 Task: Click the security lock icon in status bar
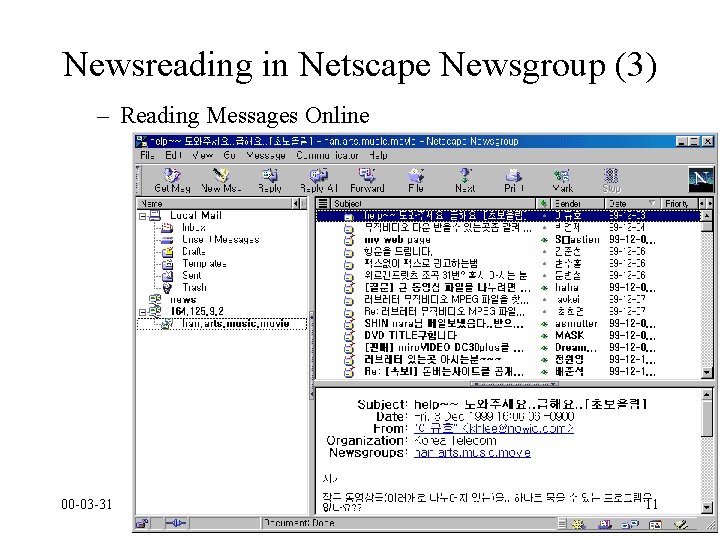[x=142, y=523]
